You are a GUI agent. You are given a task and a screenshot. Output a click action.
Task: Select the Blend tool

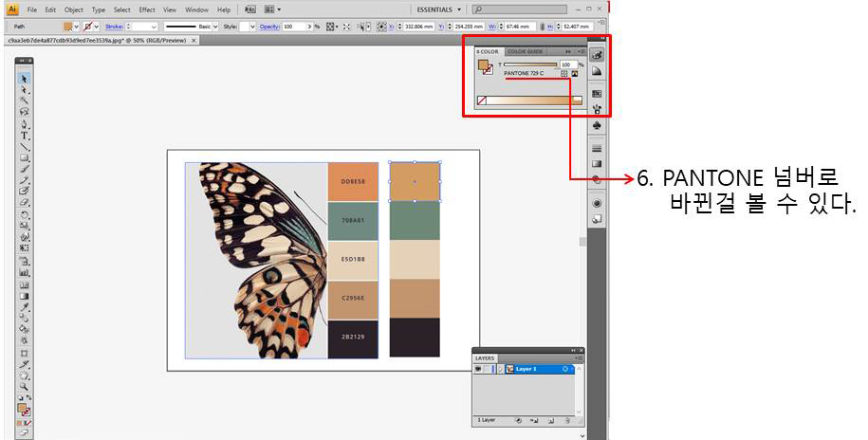24,319
